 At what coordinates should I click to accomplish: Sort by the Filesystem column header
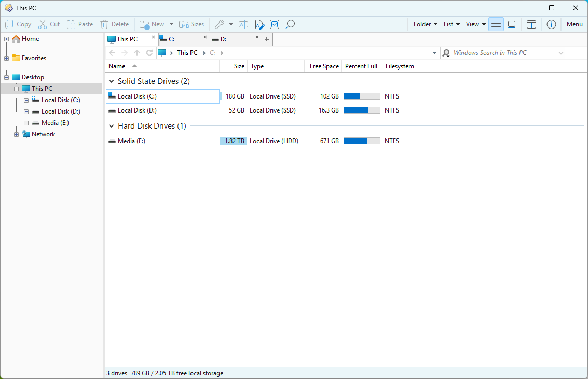400,66
